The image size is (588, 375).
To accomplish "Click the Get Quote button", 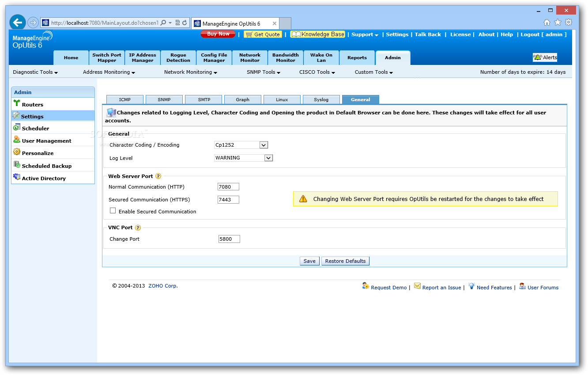I will 263,34.
